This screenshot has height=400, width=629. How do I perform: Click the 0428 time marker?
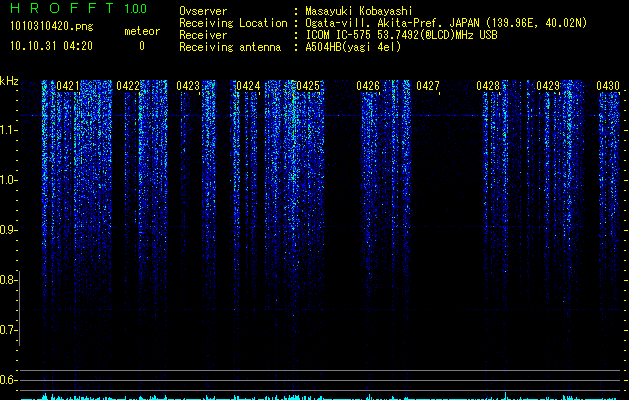488,86
